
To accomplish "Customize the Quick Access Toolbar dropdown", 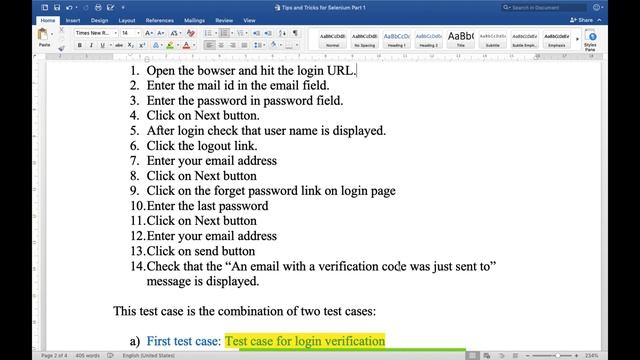I will (123, 7).
